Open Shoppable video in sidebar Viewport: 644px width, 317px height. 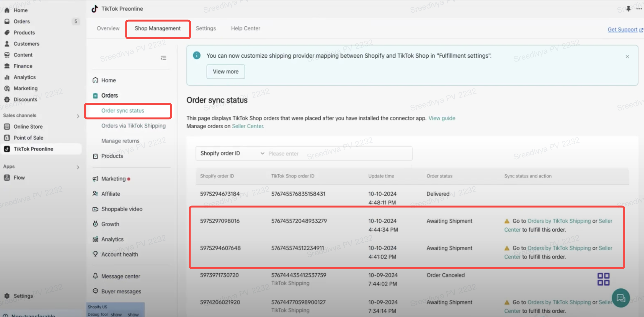tap(122, 209)
